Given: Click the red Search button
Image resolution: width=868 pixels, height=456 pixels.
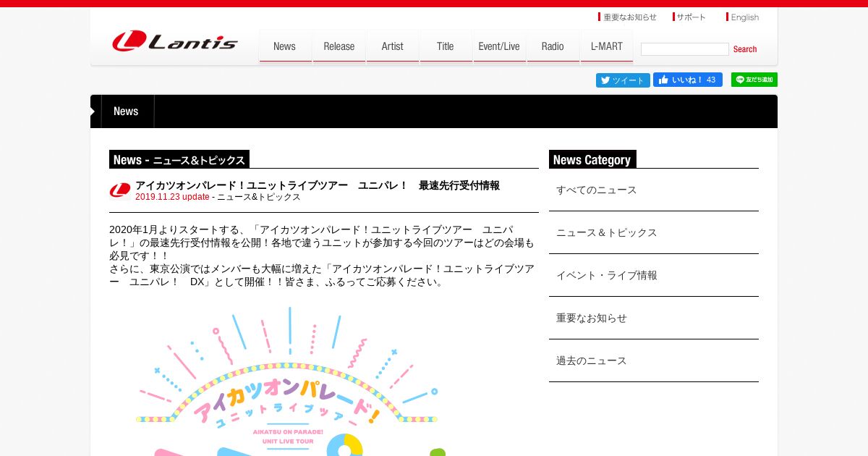Looking at the screenshot, I should point(745,49).
